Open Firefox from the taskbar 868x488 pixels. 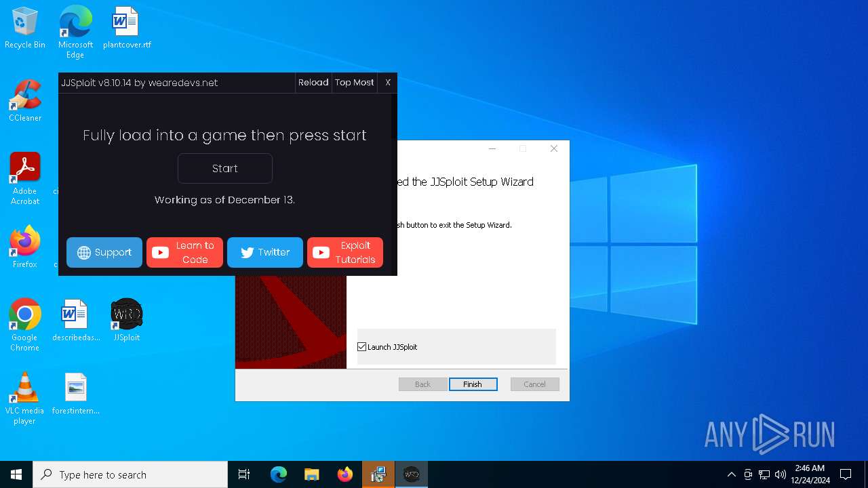pyautogui.click(x=345, y=474)
